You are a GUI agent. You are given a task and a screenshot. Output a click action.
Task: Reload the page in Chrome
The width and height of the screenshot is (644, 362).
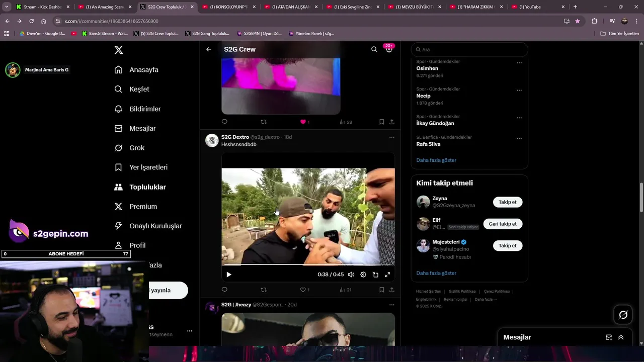31,21
